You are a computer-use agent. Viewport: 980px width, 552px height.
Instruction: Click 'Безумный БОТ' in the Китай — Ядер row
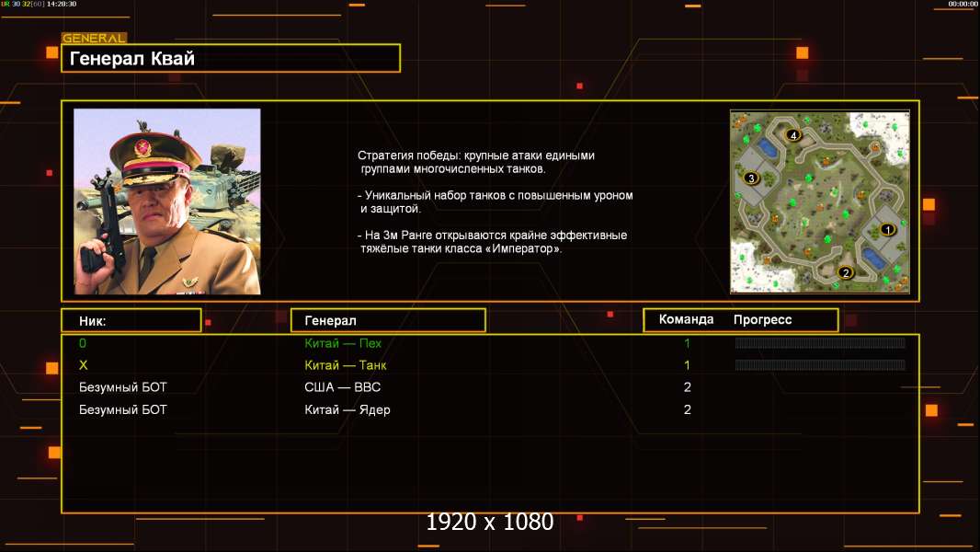[x=123, y=410]
